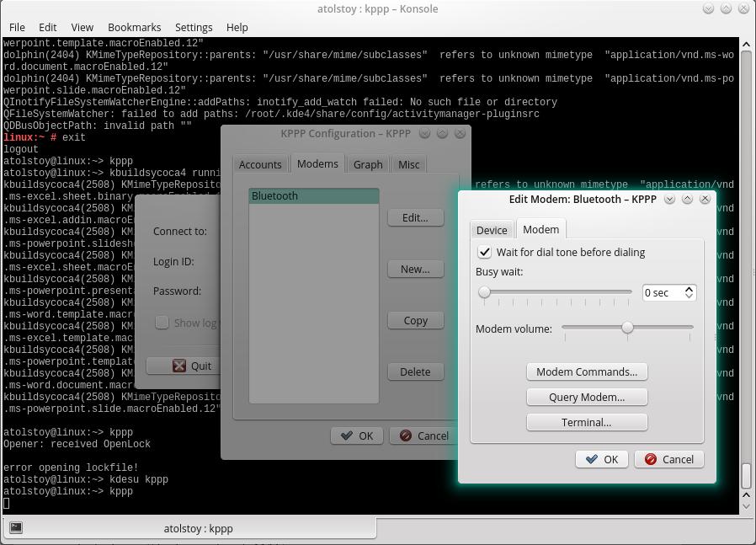Screen dimensions: 756x545
Task: Open the Accounts tab in KPPP Configuration
Action: coord(260,164)
